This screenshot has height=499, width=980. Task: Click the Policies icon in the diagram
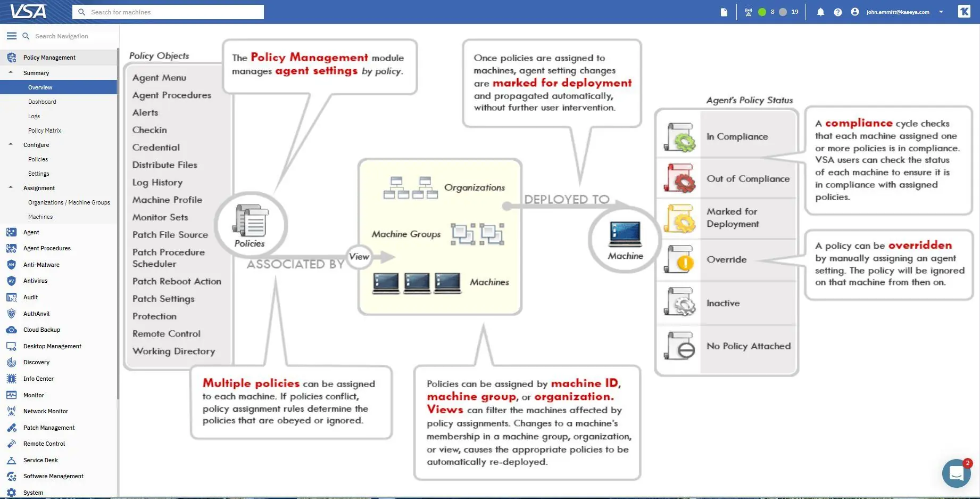point(250,220)
